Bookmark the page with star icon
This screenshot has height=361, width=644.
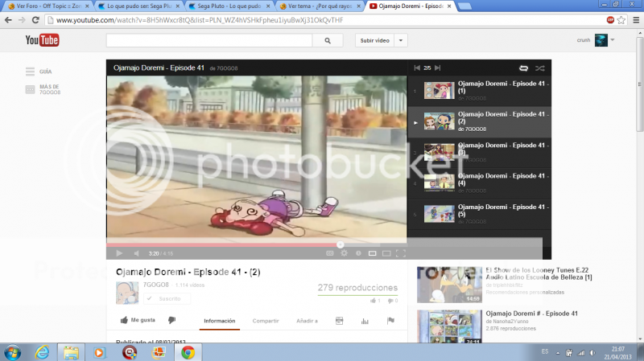pos(621,19)
